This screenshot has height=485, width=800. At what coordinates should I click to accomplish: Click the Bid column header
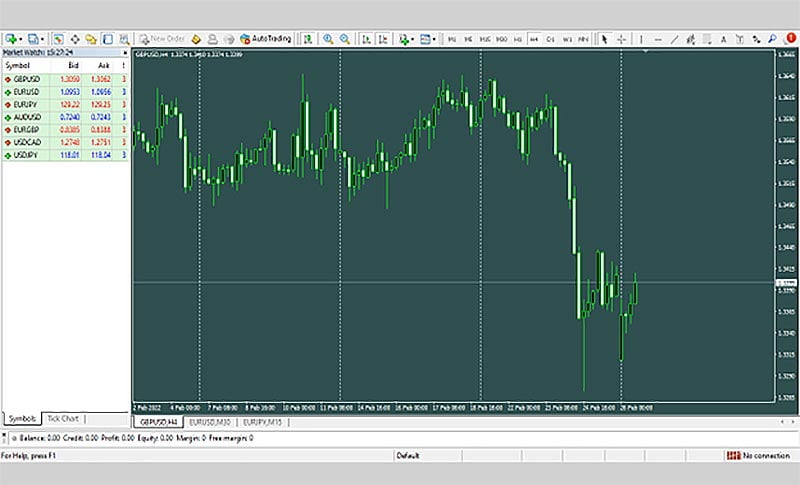point(73,64)
